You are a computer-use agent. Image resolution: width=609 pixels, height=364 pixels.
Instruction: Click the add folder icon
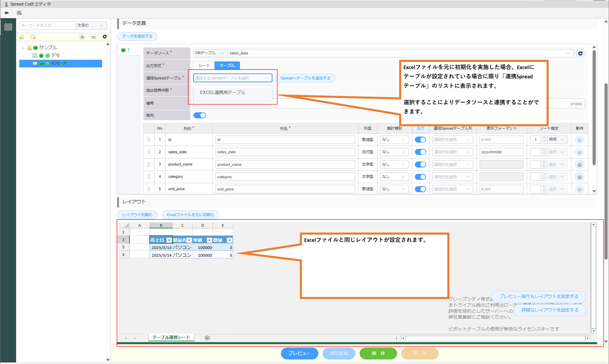[22, 37]
